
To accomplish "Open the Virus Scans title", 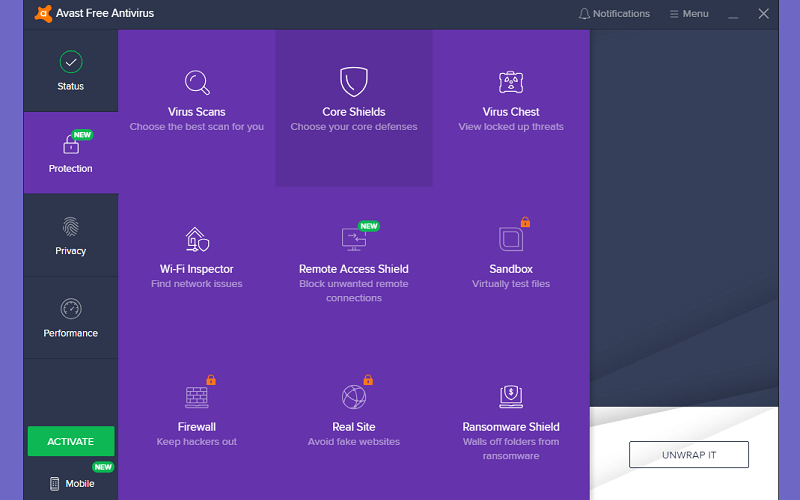I will [x=197, y=112].
